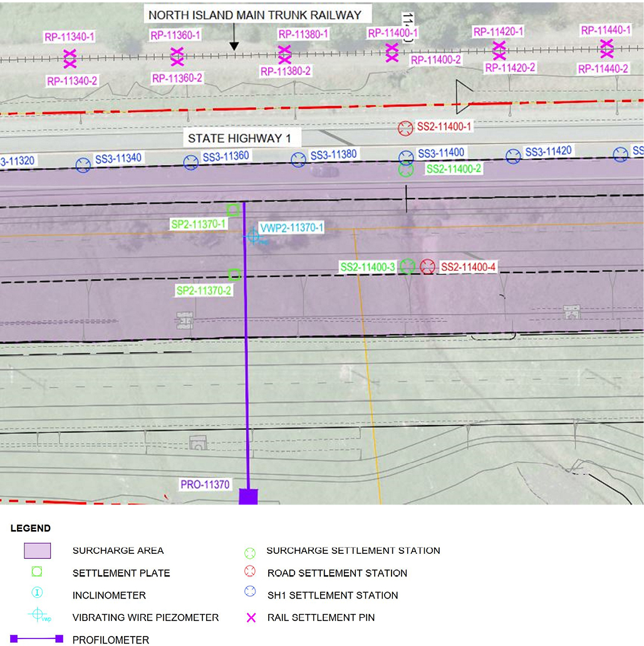Viewport: 644px width, 646px height.
Task: Click the purple square at PRO-11370 profilometer end
Action: [x=249, y=497]
